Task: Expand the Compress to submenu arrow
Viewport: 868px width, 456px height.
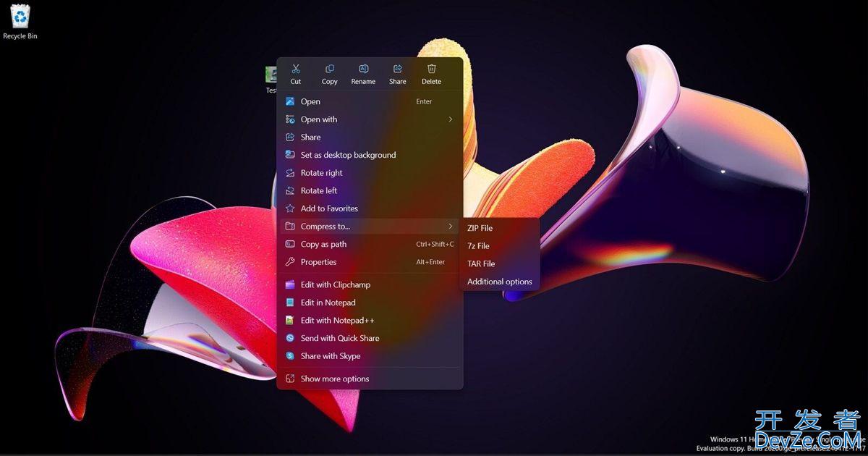Action: pos(450,227)
